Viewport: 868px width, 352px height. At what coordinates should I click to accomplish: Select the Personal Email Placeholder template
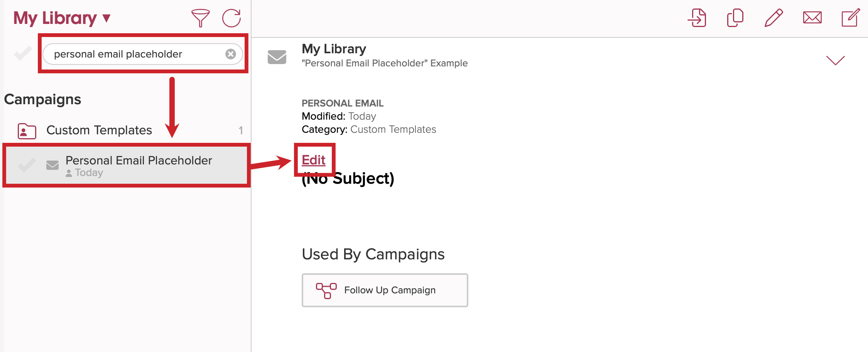tap(127, 166)
